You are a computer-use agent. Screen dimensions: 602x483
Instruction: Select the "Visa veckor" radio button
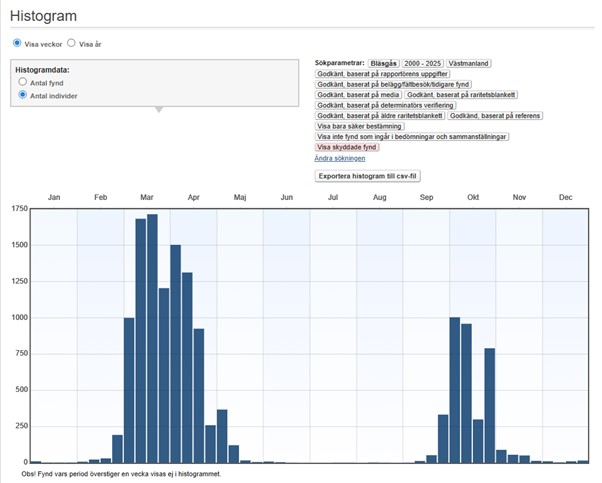(x=17, y=44)
